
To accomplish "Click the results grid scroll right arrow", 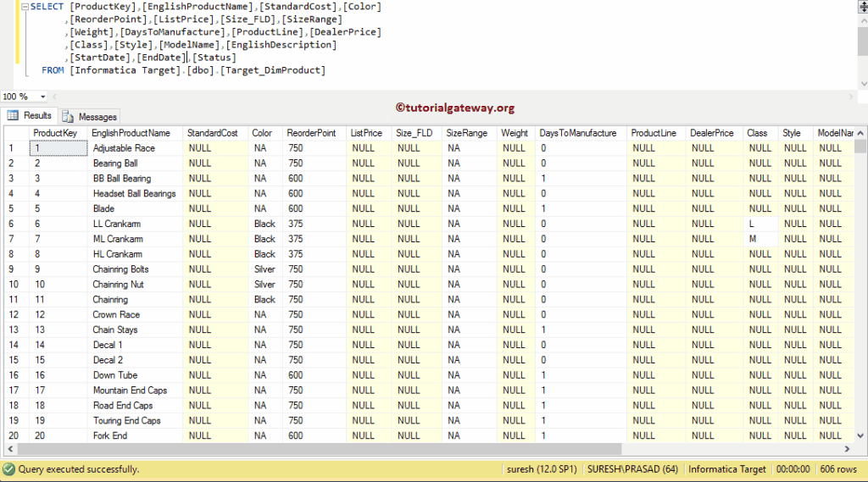I will (847, 449).
